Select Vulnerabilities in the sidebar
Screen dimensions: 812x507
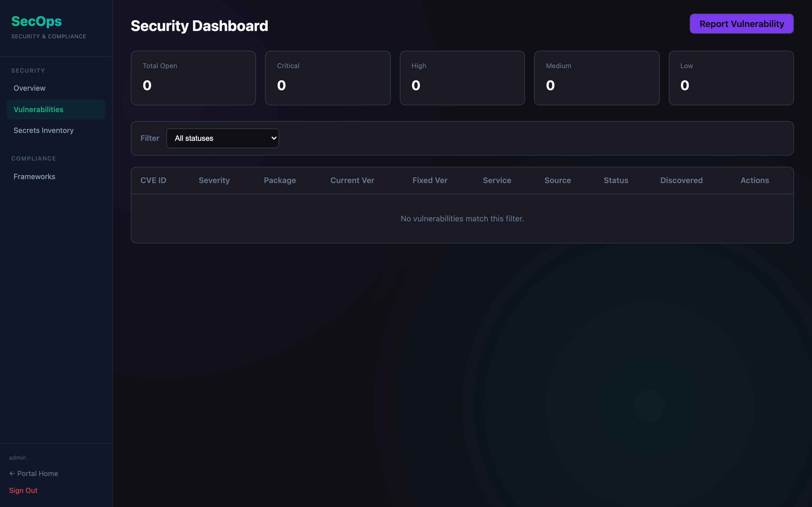click(39, 110)
